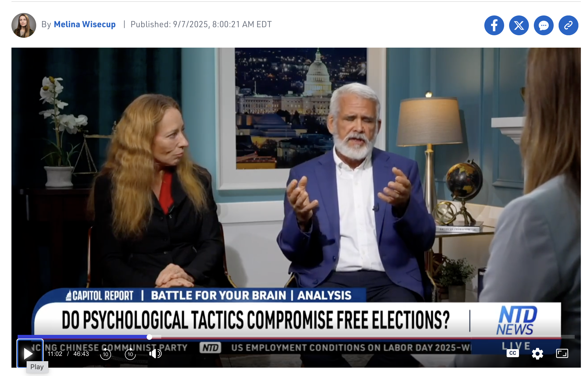Open Melina Wisecup author page
This screenshot has height=376, width=588.
pos(85,24)
